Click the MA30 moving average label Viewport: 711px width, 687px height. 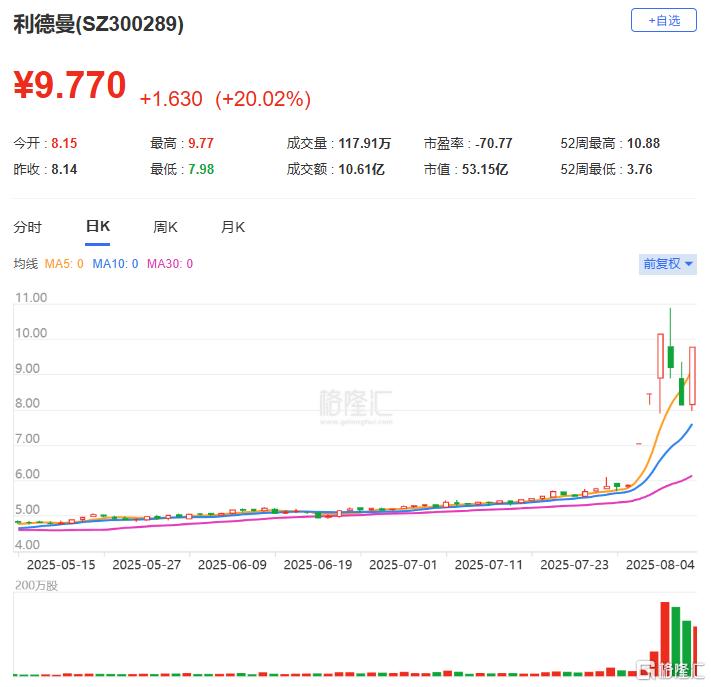pos(170,264)
